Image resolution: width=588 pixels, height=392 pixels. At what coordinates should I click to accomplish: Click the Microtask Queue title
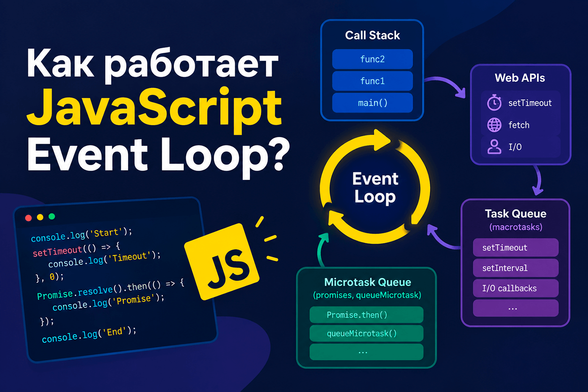click(367, 282)
